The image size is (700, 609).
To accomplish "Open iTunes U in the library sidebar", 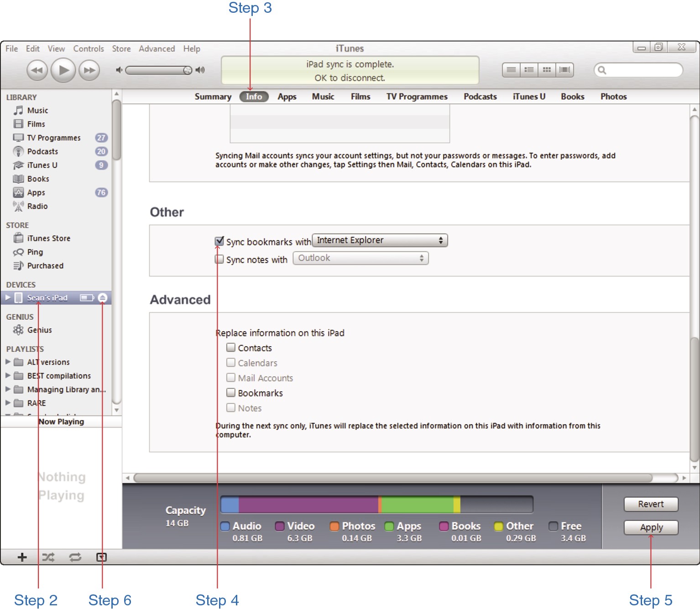I will pyautogui.click(x=42, y=165).
